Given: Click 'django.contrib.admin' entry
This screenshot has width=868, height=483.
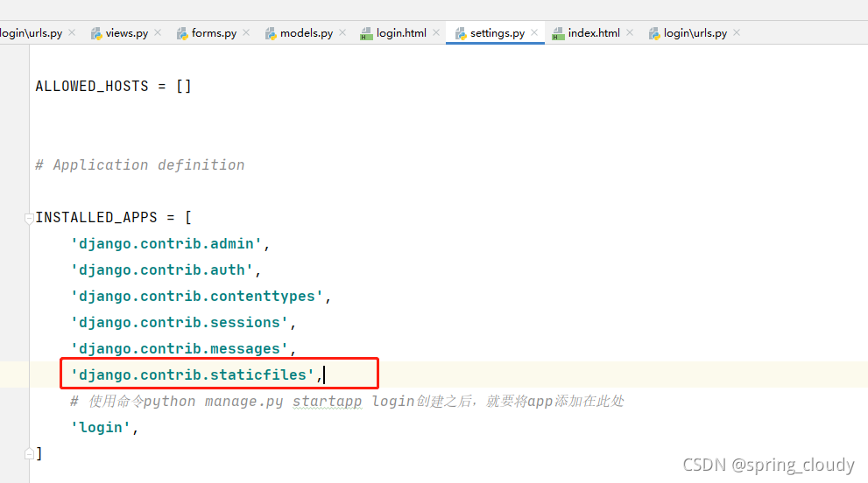Looking at the screenshot, I should [x=170, y=244].
